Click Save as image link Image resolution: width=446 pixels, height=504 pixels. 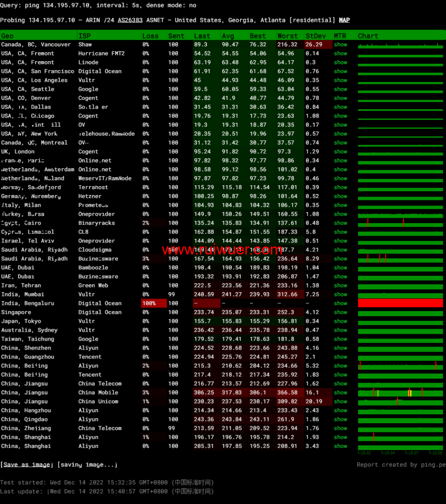27,465
